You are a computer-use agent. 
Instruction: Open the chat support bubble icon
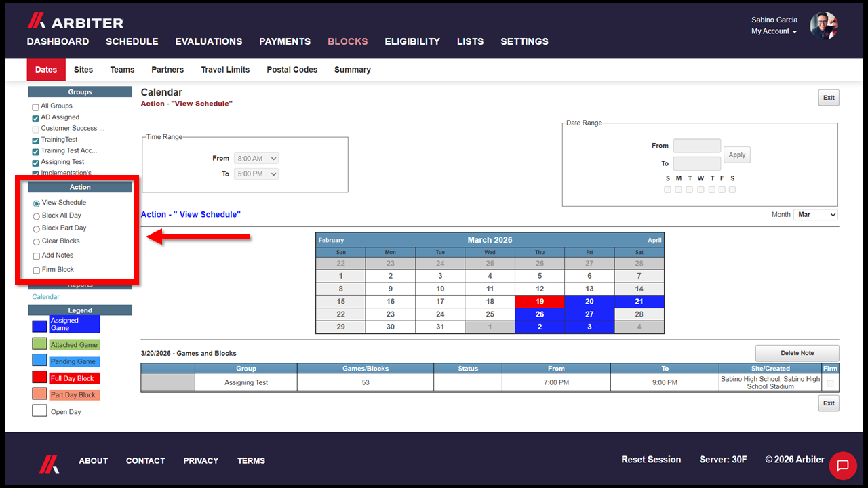click(843, 465)
